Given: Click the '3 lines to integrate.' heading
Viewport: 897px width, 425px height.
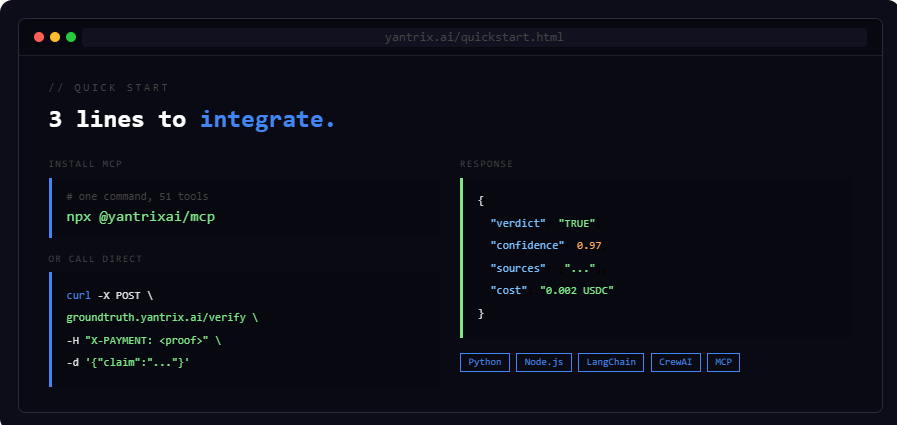Looking at the screenshot, I should point(192,120).
